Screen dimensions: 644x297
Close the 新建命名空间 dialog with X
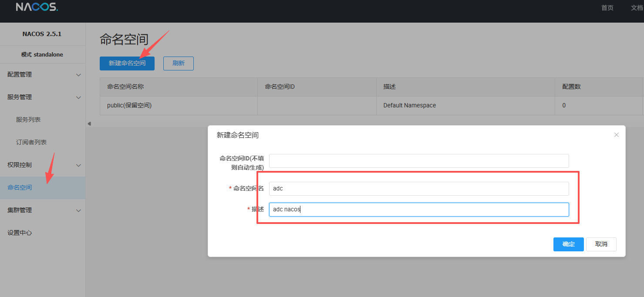616,135
